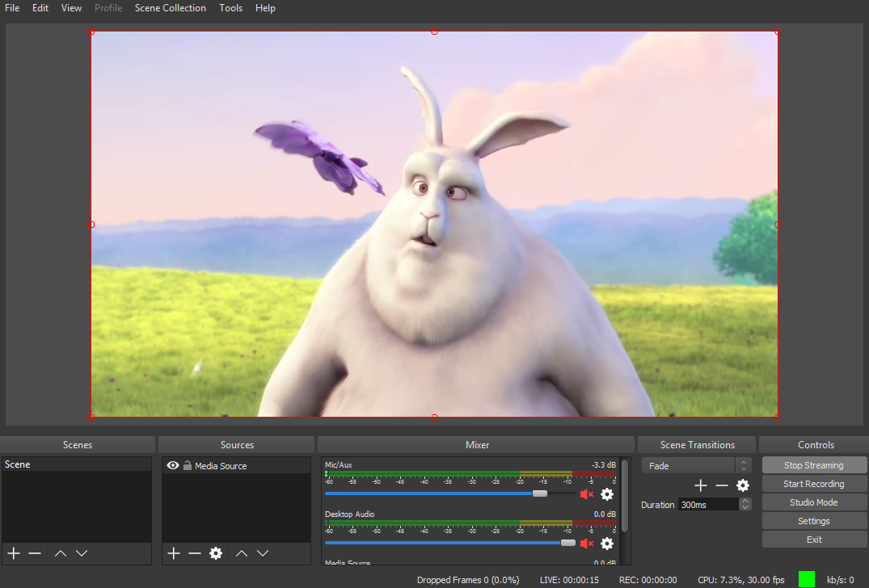Move source up with arrow icon
Screen dimensions: 869x588
click(x=242, y=553)
